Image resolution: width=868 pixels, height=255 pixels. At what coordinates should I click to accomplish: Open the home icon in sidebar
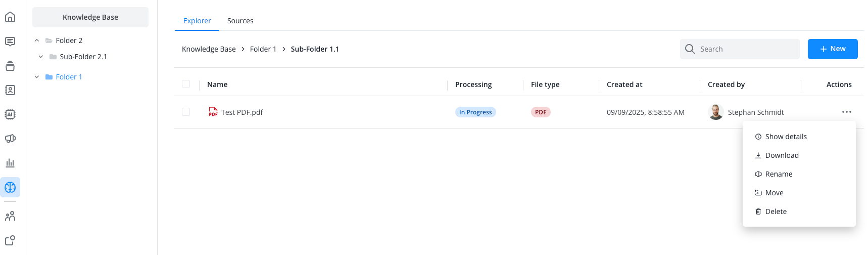tap(10, 17)
